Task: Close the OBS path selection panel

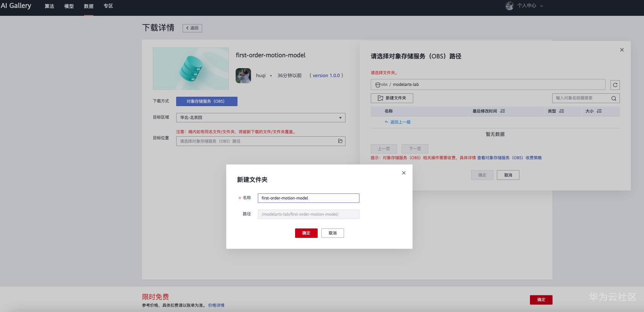Action: click(x=622, y=50)
